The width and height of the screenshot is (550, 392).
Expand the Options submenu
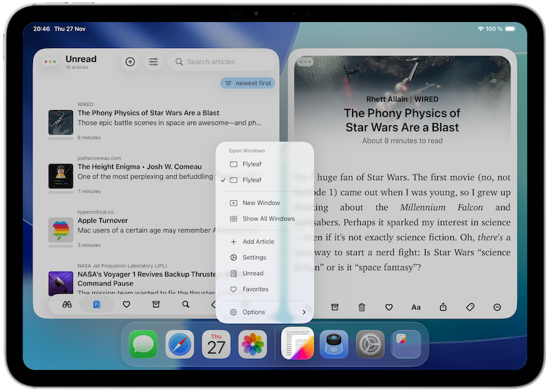(x=265, y=312)
